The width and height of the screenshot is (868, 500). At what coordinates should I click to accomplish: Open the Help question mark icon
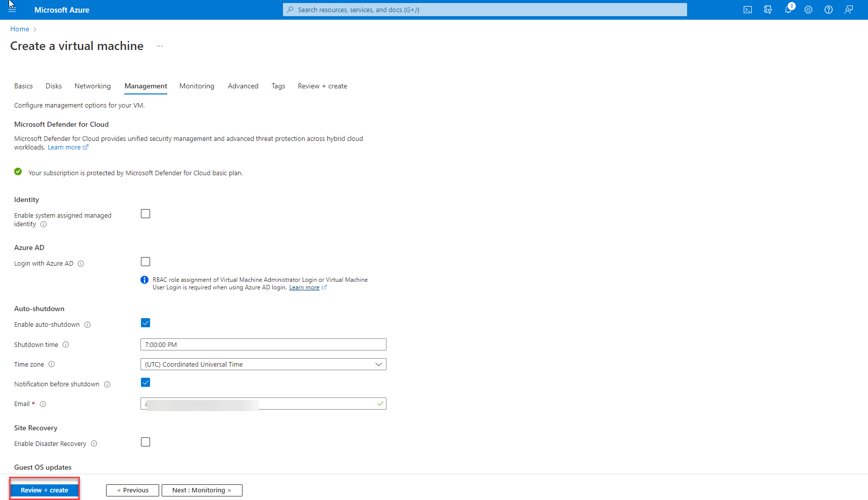coord(829,10)
